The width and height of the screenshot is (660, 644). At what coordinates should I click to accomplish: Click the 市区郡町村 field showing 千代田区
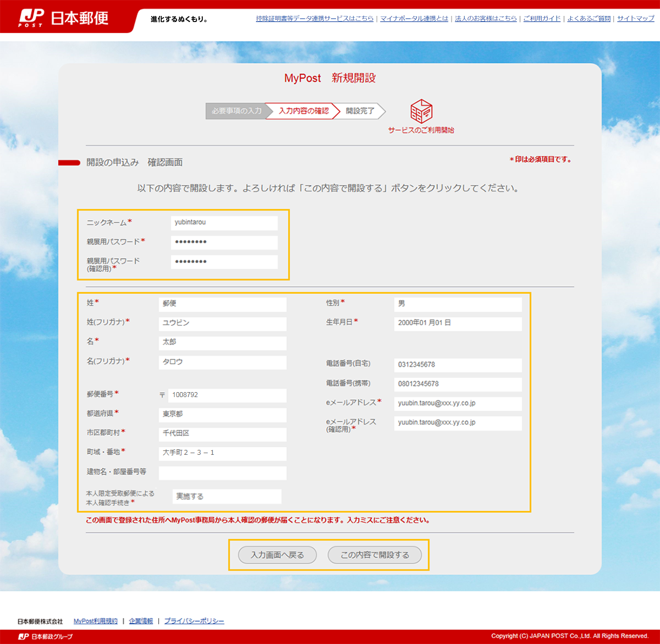tap(223, 434)
